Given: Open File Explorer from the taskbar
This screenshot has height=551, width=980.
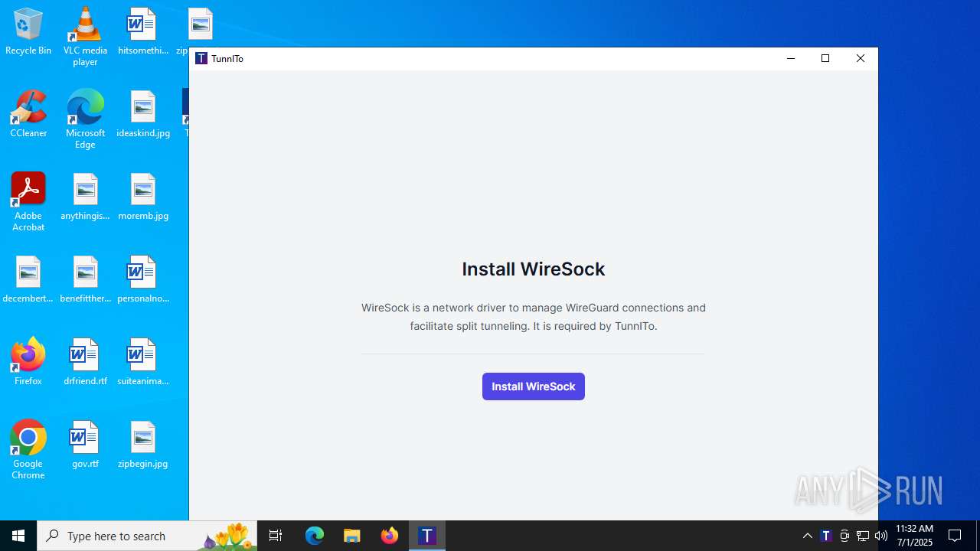Looking at the screenshot, I should coord(352,536).
